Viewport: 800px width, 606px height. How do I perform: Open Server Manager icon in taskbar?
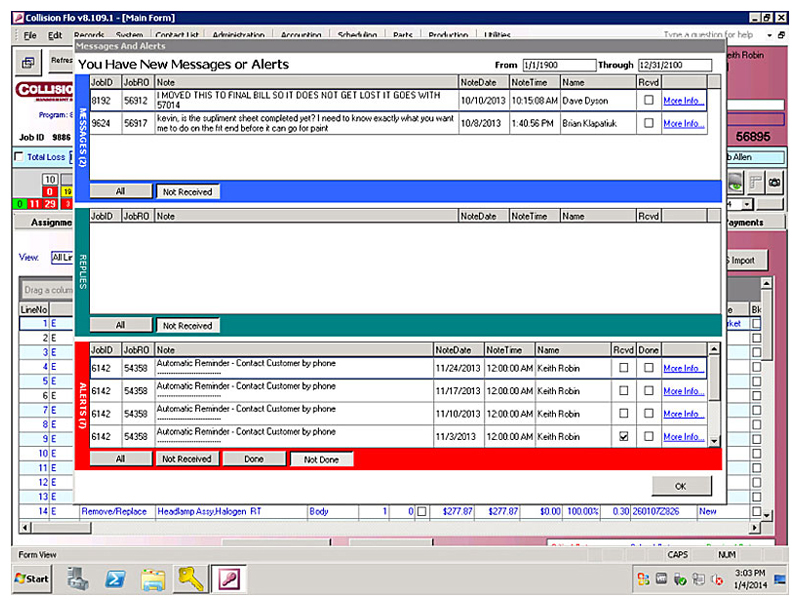[x=78, y=579]
